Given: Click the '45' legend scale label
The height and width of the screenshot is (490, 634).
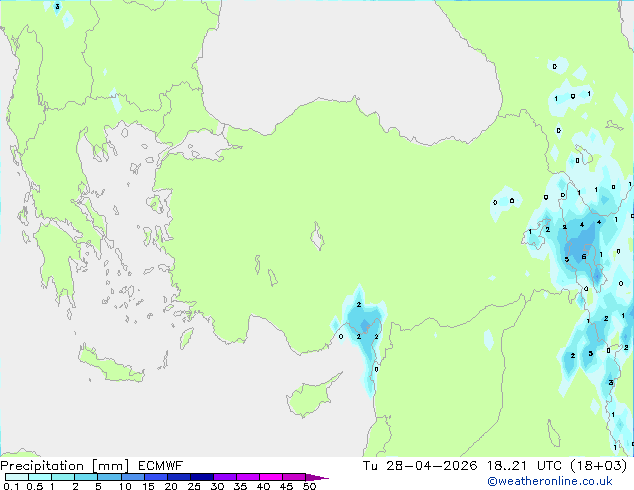Looking at the screenshot, I should tap(286, 486).
